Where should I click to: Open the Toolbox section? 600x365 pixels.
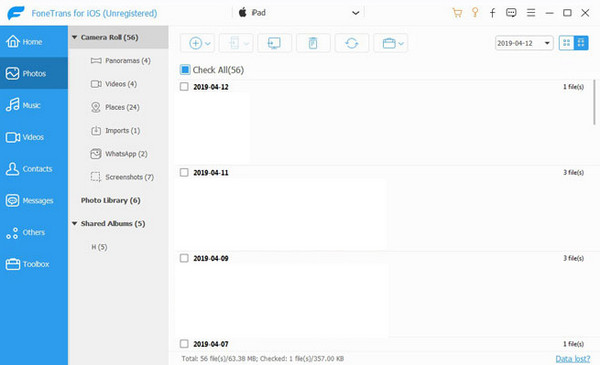point(34,264)
